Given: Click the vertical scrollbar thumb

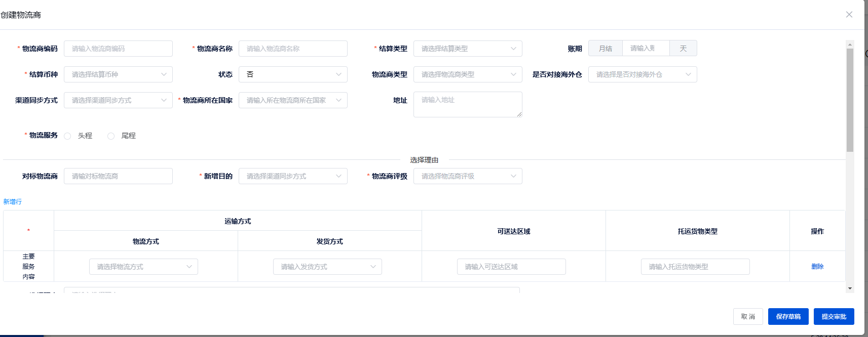Looking at the screenshot, I should point(850,100).
